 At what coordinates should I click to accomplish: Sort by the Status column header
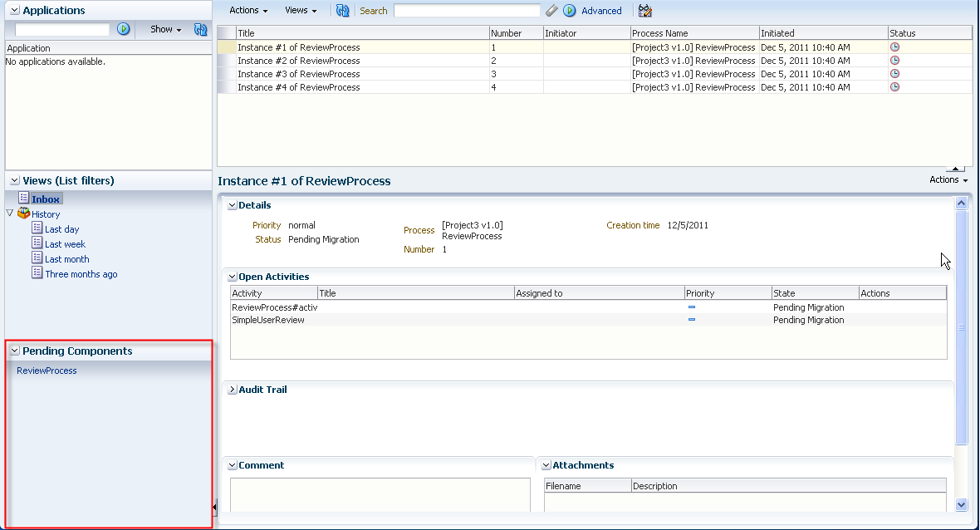pyautogui.click(x=930, y=33)
